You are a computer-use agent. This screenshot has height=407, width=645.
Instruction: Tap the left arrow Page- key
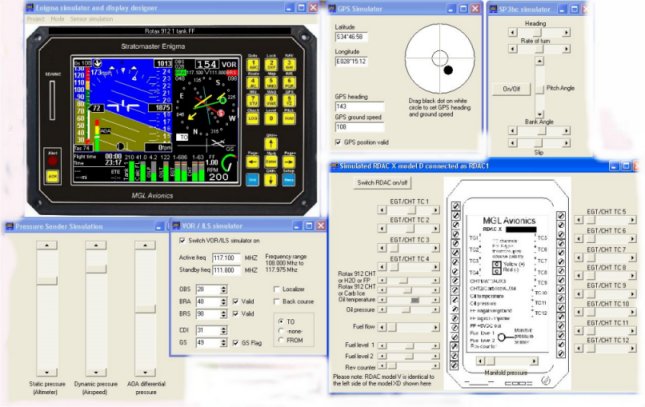pos(253,161)
